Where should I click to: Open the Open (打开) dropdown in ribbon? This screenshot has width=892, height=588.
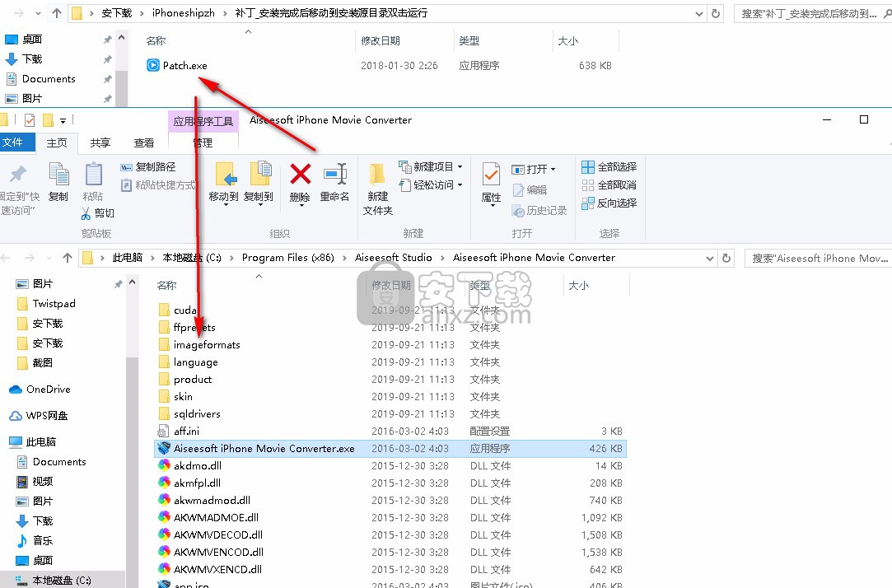point(533,170)
